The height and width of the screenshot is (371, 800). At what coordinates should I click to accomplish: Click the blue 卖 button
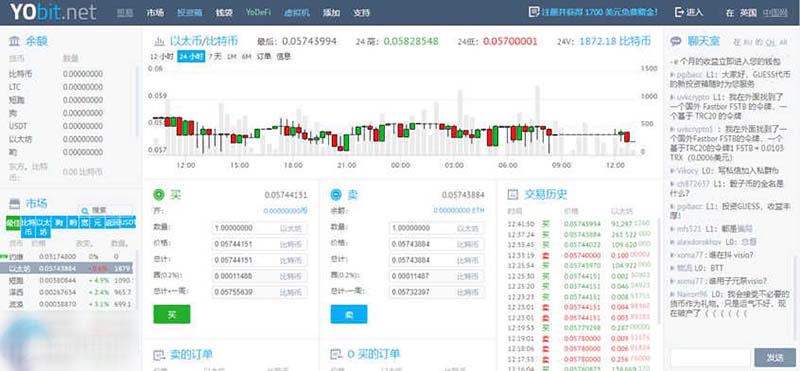pos(349,314)
